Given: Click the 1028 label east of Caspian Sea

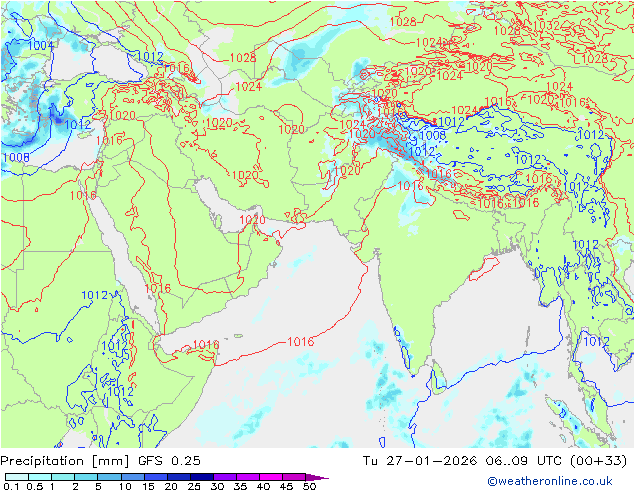Looking at the screenshot, I should tap(243, 58).
